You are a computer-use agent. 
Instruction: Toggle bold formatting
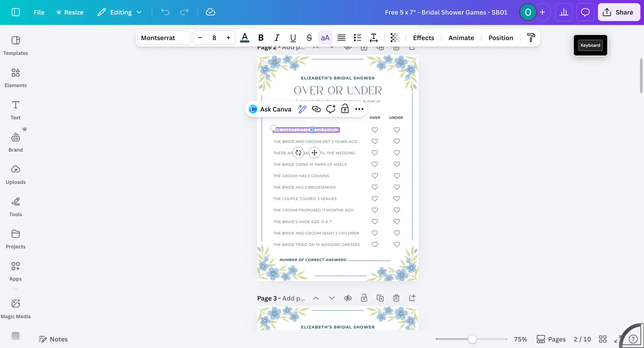(261, 38)
